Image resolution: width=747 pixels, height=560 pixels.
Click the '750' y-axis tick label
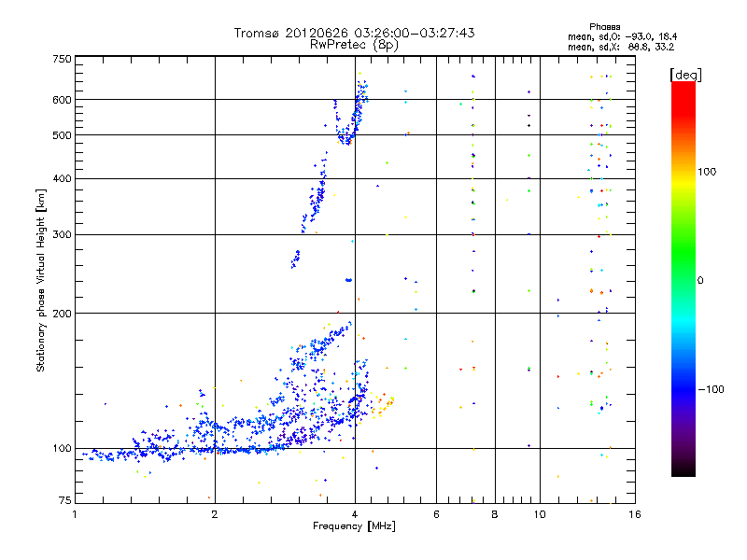(x=62, y=59)
